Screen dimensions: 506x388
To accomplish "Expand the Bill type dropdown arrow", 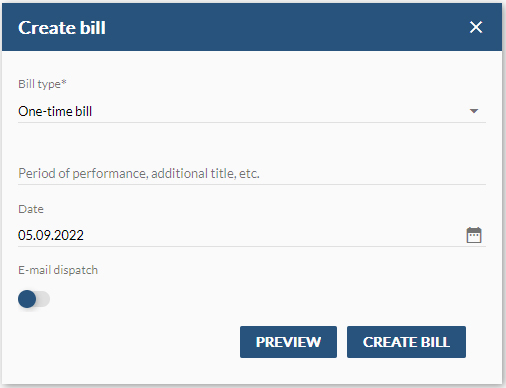I will point(474,111).
